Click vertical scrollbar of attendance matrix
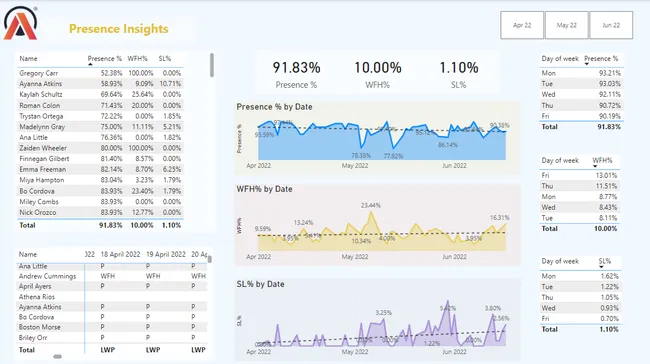The height and width of the screenshot is (364, 650). pos(210,259)
